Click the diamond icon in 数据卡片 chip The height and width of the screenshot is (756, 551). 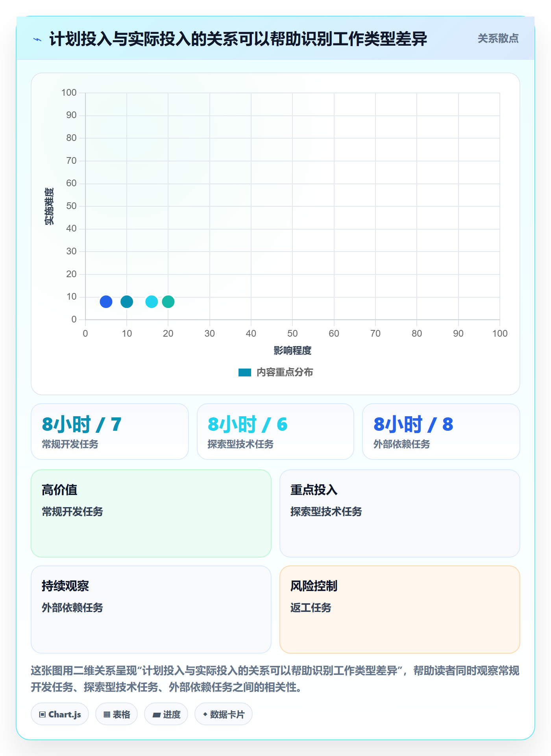(x=205, y=714)
